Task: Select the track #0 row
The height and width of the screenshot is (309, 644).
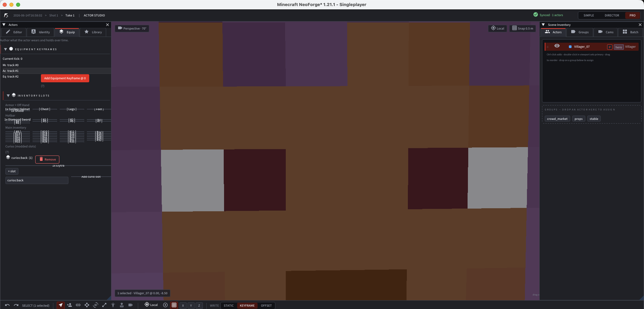Action: [x=55, y=65]
